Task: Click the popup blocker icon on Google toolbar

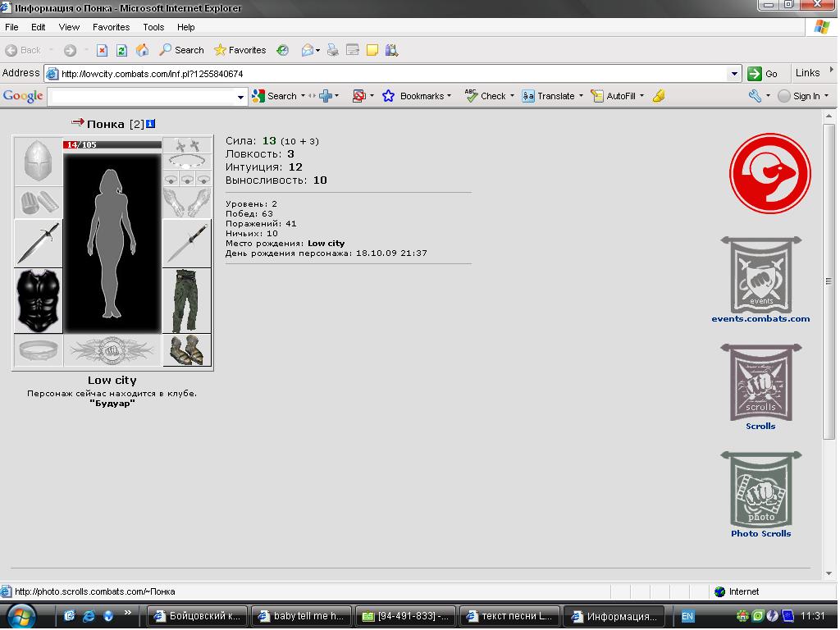Action: pyautogui.click(x=358, y=97)
